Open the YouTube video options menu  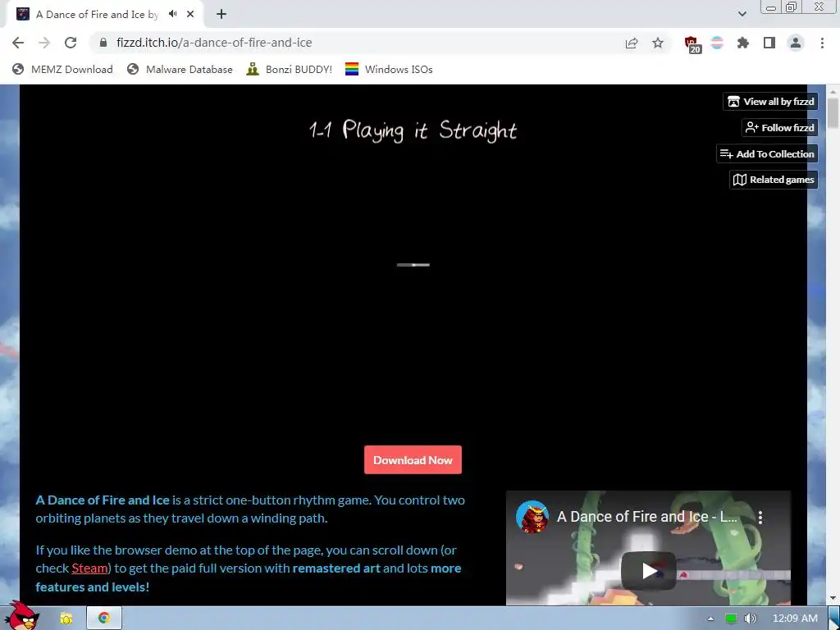(x=760, y=517)
